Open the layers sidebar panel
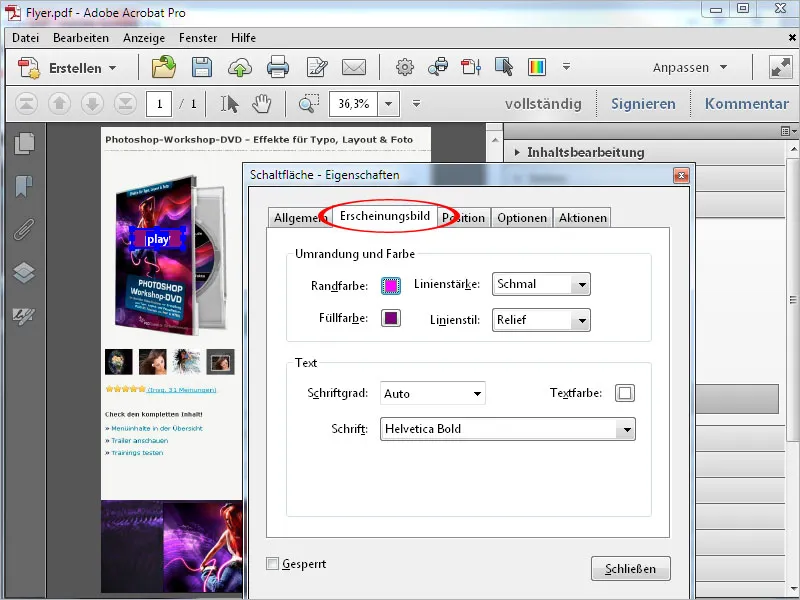 pos(24,272)
